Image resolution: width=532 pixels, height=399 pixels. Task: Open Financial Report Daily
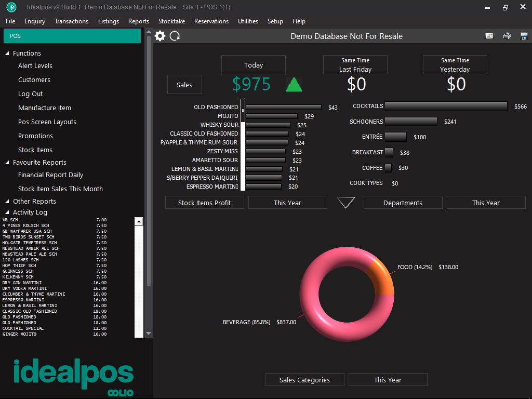[x=50, y=175]
